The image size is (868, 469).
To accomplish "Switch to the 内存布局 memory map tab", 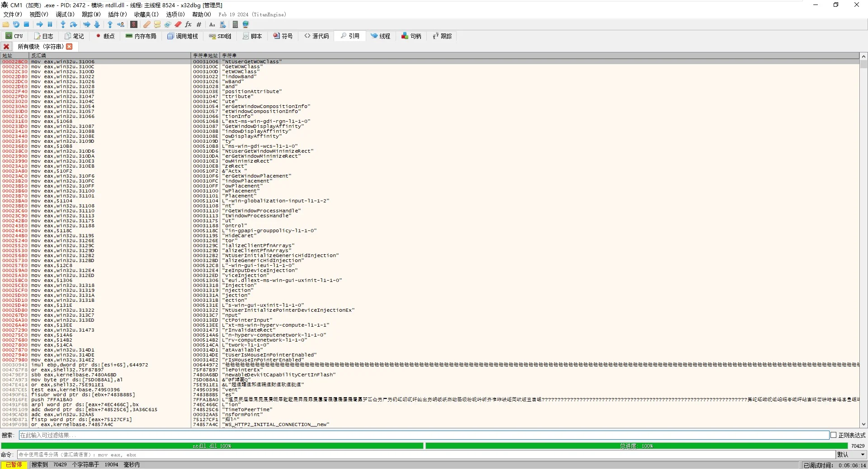I will 141,36.
